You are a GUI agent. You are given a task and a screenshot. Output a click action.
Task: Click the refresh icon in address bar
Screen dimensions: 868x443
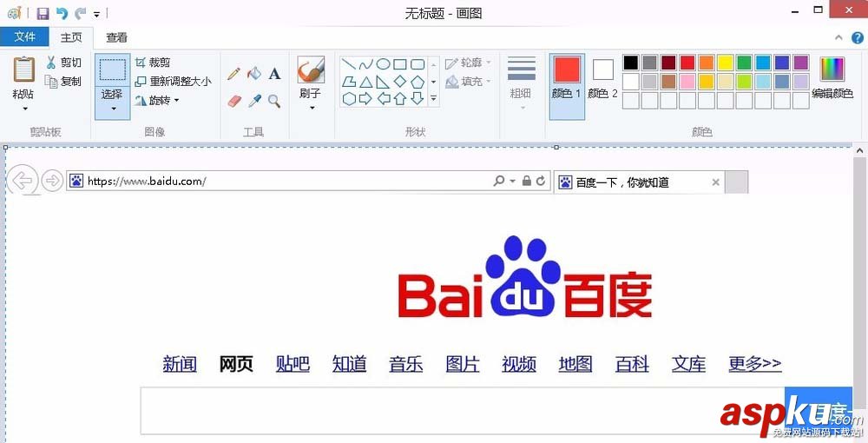(x=541, y=181)
